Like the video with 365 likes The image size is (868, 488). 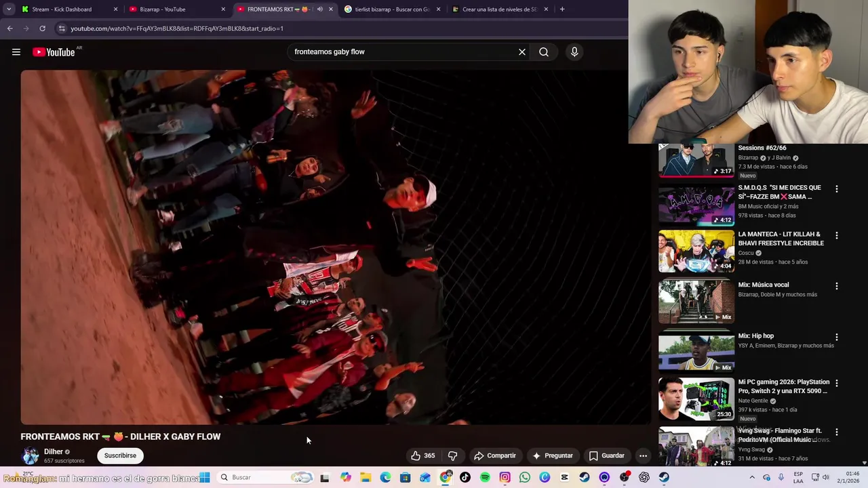[422, 455]
